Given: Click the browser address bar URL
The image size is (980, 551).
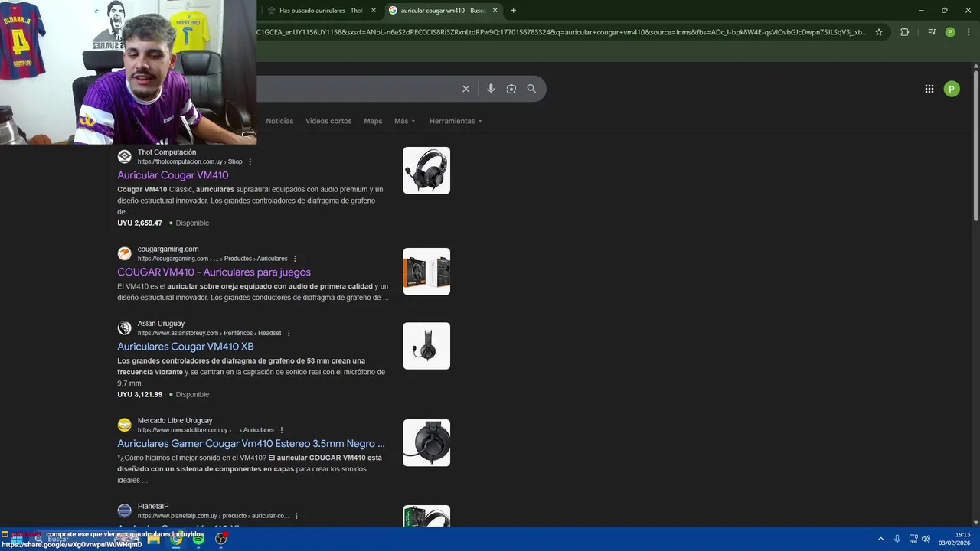Looking at the screenshot, I should [562, 32].
